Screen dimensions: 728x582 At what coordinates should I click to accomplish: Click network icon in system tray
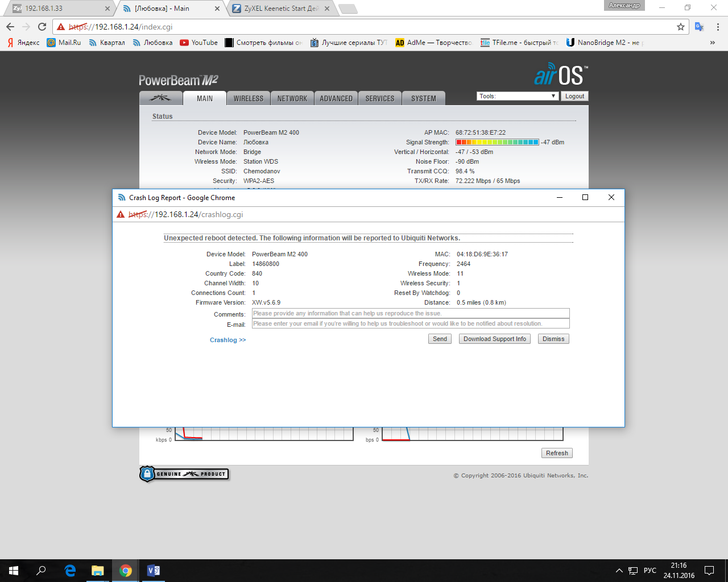coord(632,571)
